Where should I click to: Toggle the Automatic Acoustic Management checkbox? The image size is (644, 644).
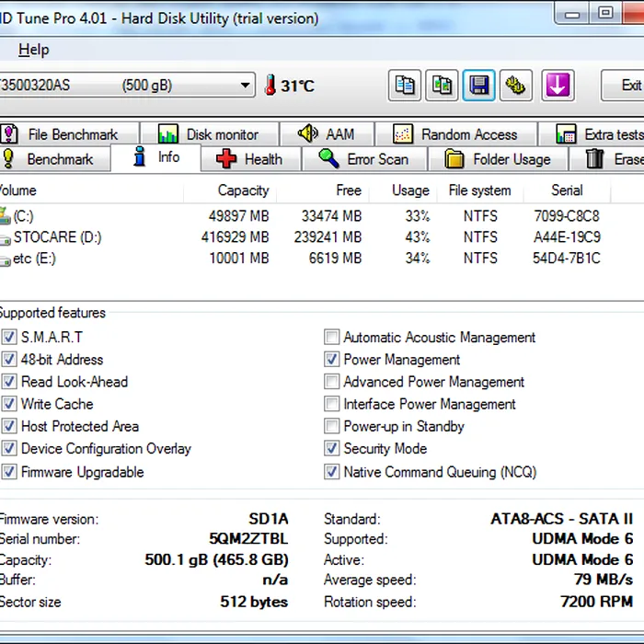tap(331, 338)
